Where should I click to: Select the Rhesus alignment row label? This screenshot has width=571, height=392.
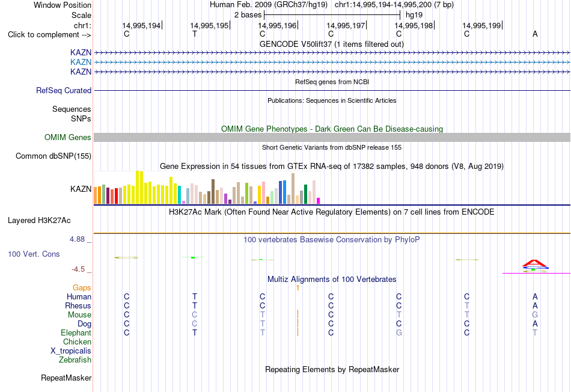click(78, 306)
